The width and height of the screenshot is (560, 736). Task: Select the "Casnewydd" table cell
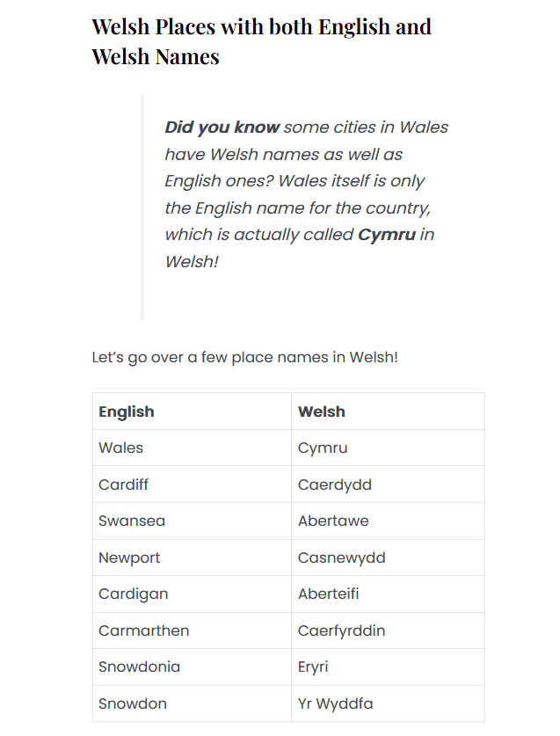tap(342, 557)
